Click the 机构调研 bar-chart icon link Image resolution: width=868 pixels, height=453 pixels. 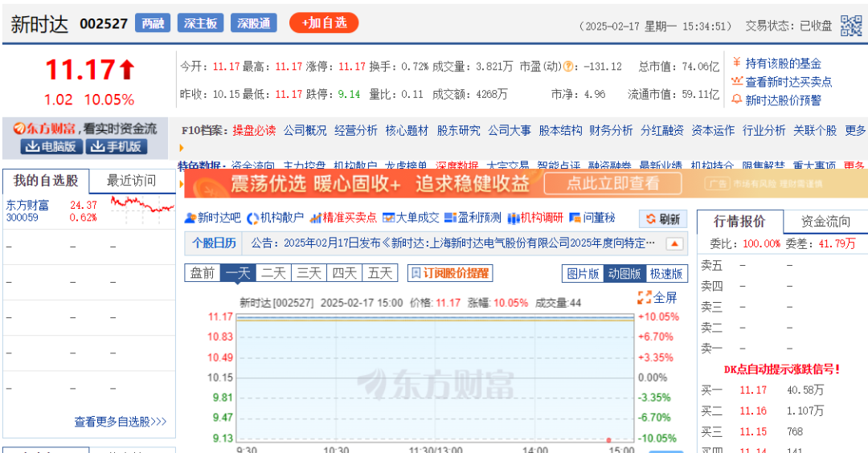tap(535, 218)
